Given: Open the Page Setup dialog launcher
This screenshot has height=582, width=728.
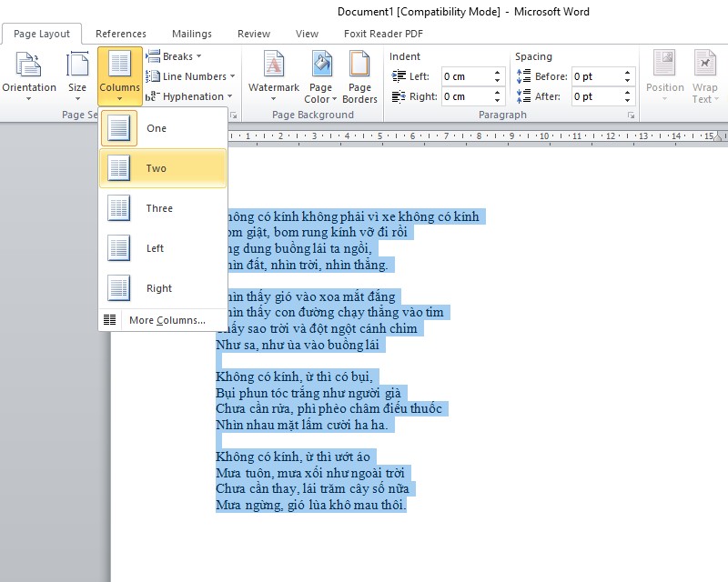Looking at the screenshot, I should (x=234, y=115).
